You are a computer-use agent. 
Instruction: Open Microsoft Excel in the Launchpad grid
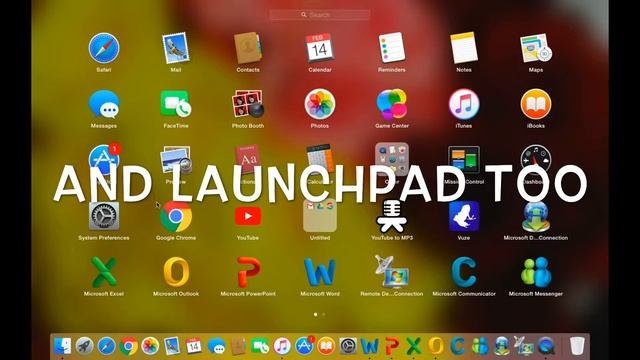pos(104,272)
